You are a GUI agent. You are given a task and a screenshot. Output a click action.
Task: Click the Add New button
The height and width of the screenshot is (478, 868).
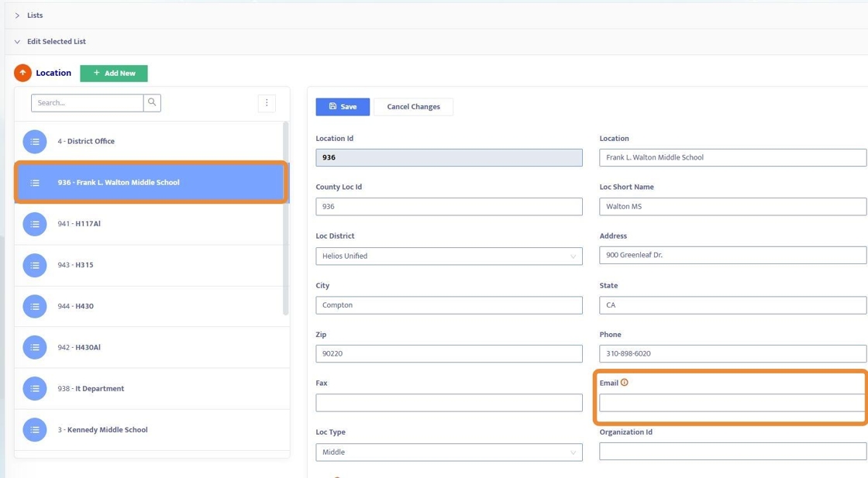tap(114, 73)
